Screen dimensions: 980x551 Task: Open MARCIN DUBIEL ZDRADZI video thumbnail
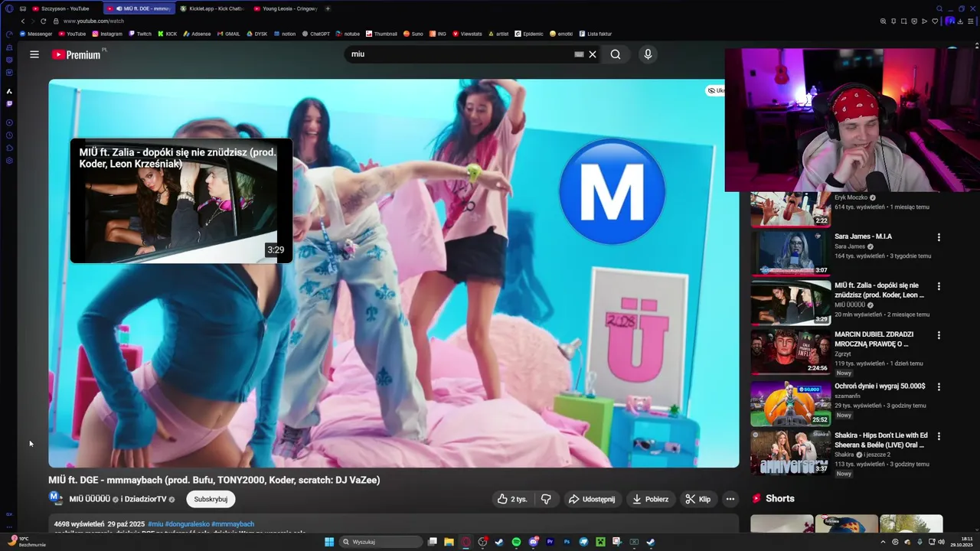pyautogui.click(x=790, y=351)
